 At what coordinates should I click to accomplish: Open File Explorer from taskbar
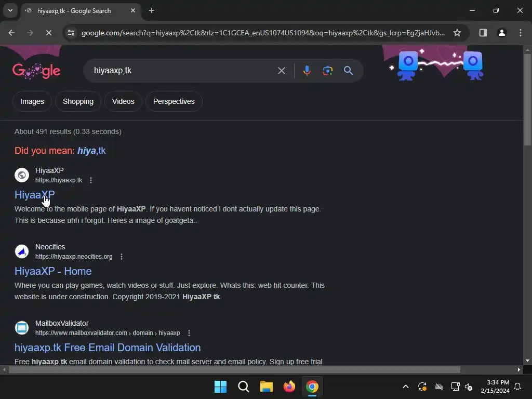[267, 387]
